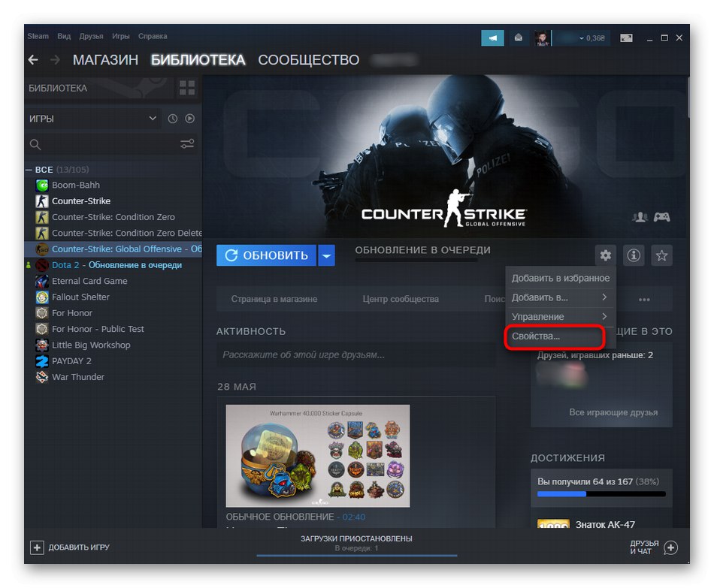The image size is (714, 588).
Task: Click the back navigation arrow
Action: [x=33, y=59]
